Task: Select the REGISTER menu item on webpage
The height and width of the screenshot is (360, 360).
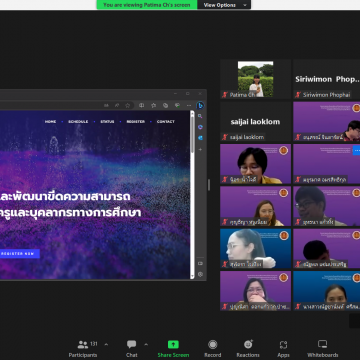Action: coord(135,122)
